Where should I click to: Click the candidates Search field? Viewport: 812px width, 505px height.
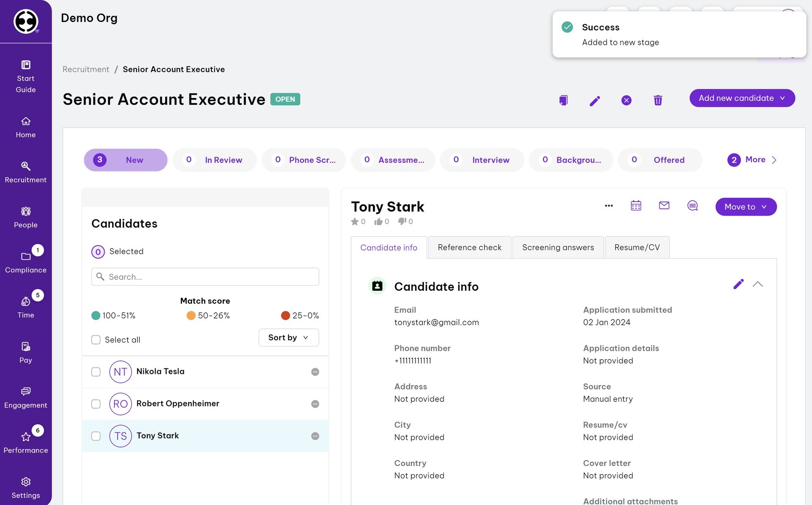pos(205,277)
